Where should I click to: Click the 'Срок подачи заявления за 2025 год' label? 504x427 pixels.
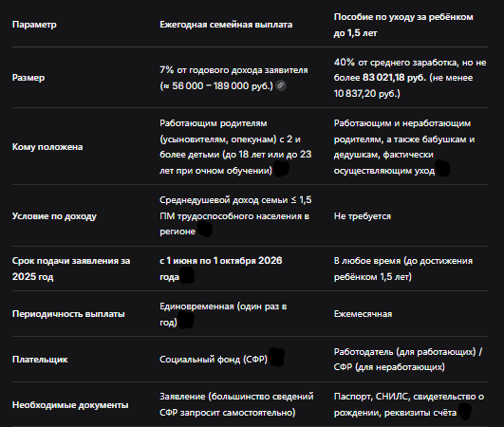click(x=71, y=269)
